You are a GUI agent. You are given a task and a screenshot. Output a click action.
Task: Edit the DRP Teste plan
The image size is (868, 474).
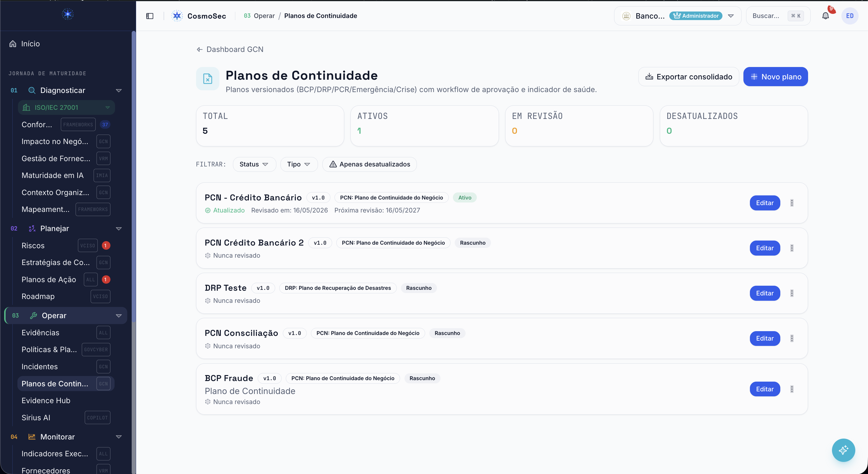coord(765,293)
